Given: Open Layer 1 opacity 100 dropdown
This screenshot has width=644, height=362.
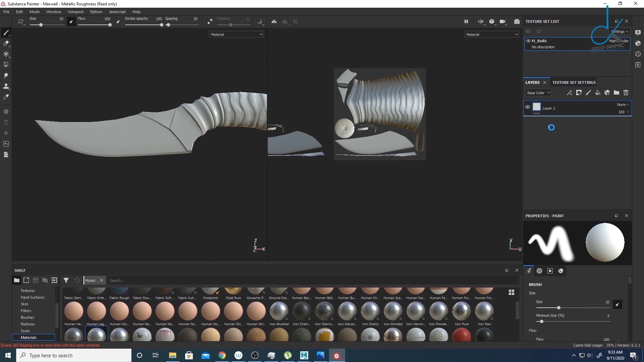Looking at the screenshot, I should (624, 112).
